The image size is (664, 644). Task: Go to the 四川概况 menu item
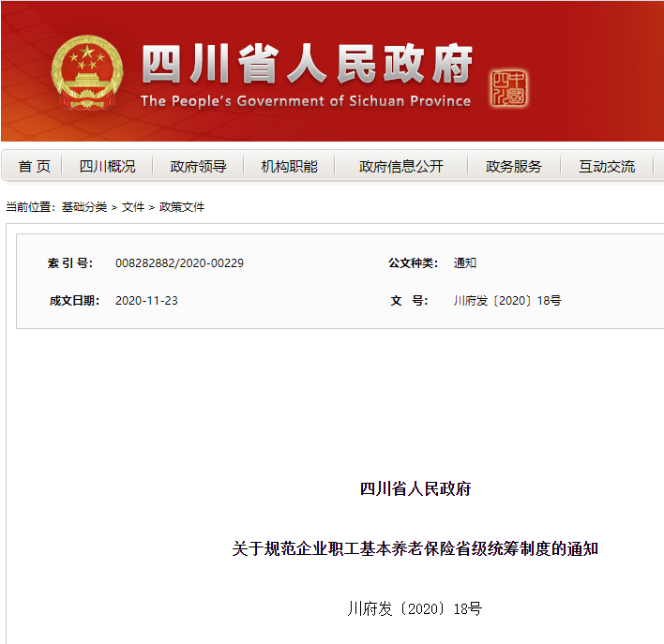[x=107, y=167]
